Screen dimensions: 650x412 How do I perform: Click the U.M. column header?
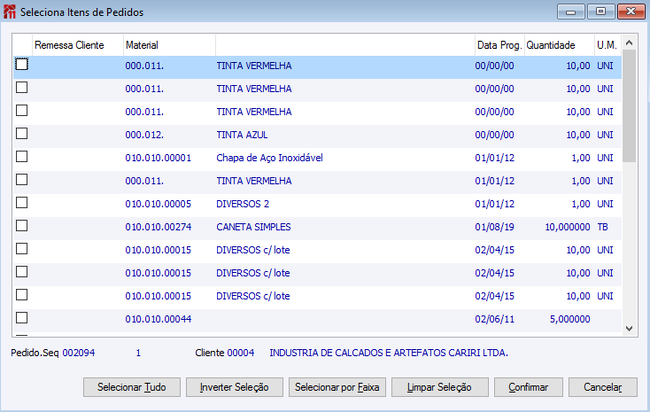point(607,45)
